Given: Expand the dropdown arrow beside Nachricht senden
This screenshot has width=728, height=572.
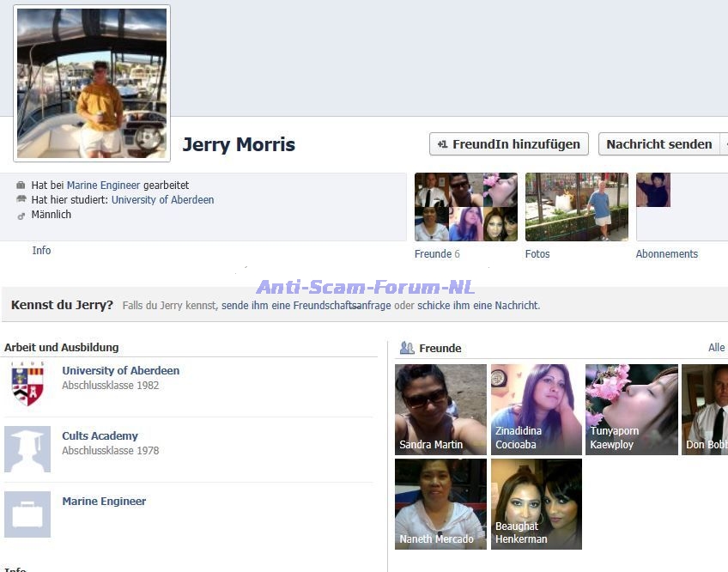Looking at the screenshot, I should coord(724,144).
